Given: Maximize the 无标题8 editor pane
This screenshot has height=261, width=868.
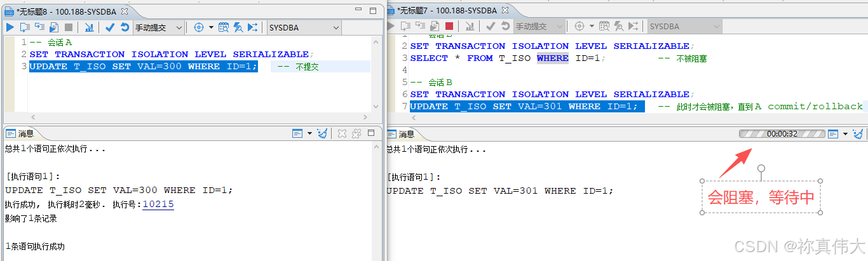Looking at the screenshot, I should pyautogui.click(x=373, y=10).
